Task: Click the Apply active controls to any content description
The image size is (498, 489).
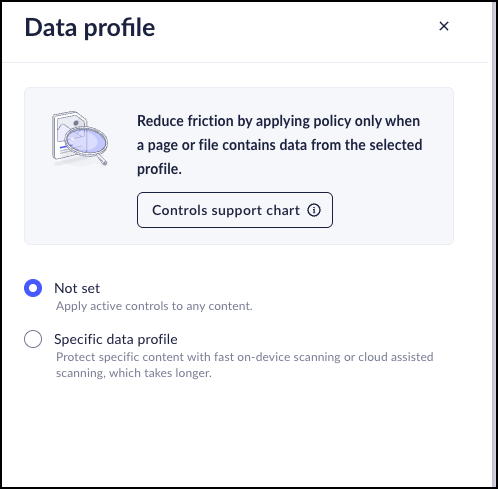Action: 154,306
